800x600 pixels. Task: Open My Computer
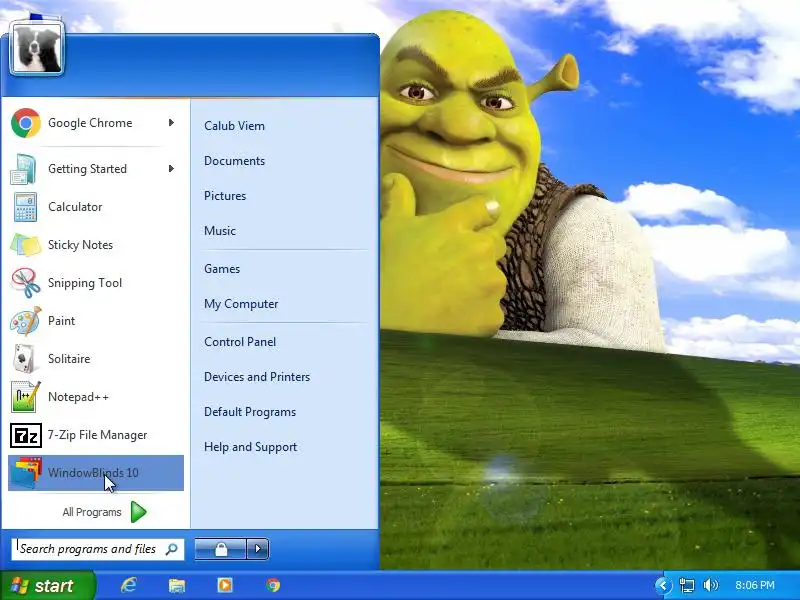pyautogui.click(x=241, y=304)
